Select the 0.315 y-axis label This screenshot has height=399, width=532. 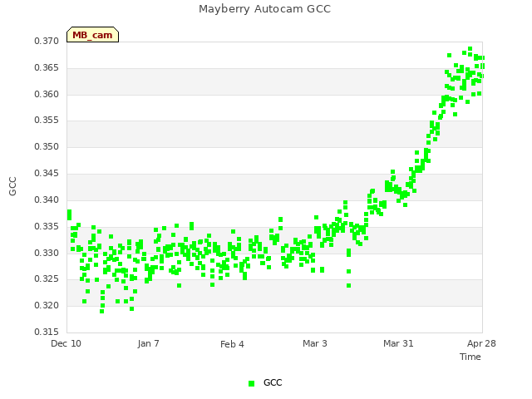(x=47, y=332)
